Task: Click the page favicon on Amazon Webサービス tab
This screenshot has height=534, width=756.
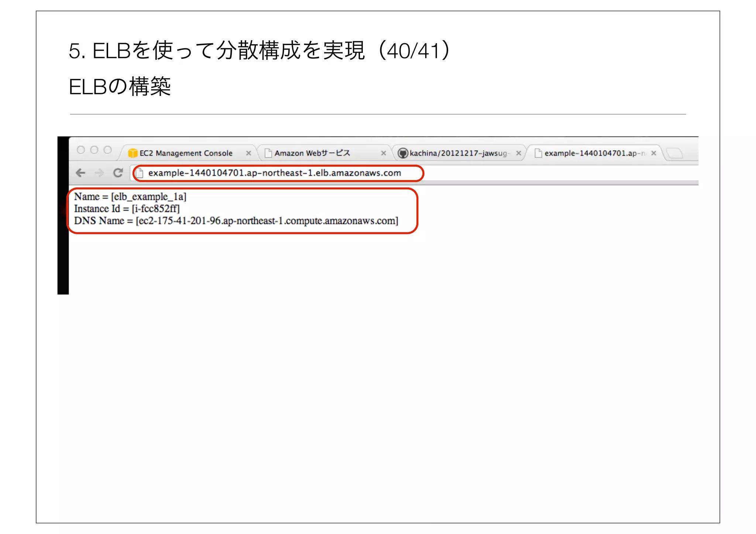Action: coord(268,153)
